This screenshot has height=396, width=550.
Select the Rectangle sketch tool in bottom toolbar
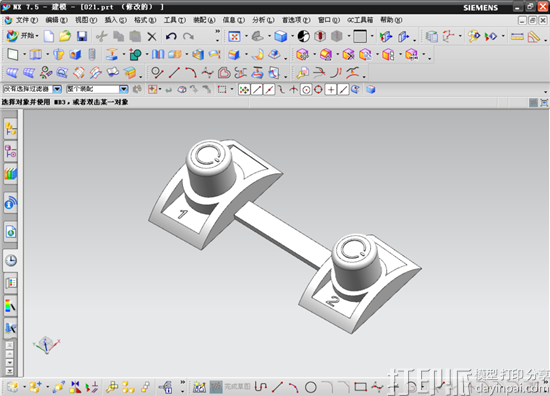pos(360,387)
